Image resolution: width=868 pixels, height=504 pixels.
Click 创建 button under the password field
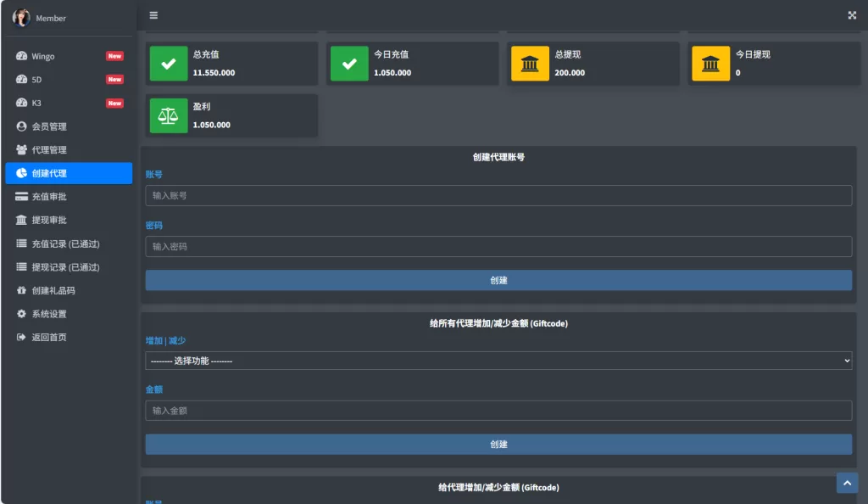tap(498, 280)
